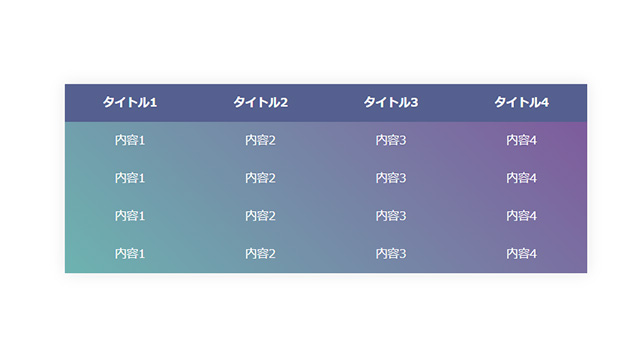
Task: Click the タイトル3 column header
Action: coord(391,102)
